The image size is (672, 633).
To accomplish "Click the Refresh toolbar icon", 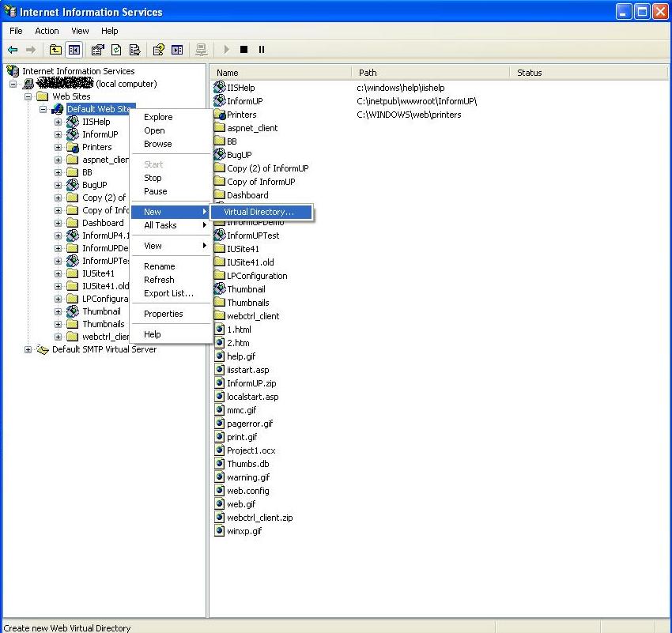I will [116, 50].
